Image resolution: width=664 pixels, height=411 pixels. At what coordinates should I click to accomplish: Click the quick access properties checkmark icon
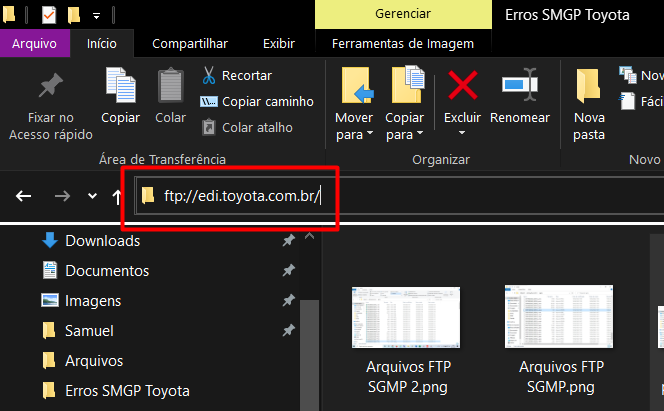coord(49,15)
